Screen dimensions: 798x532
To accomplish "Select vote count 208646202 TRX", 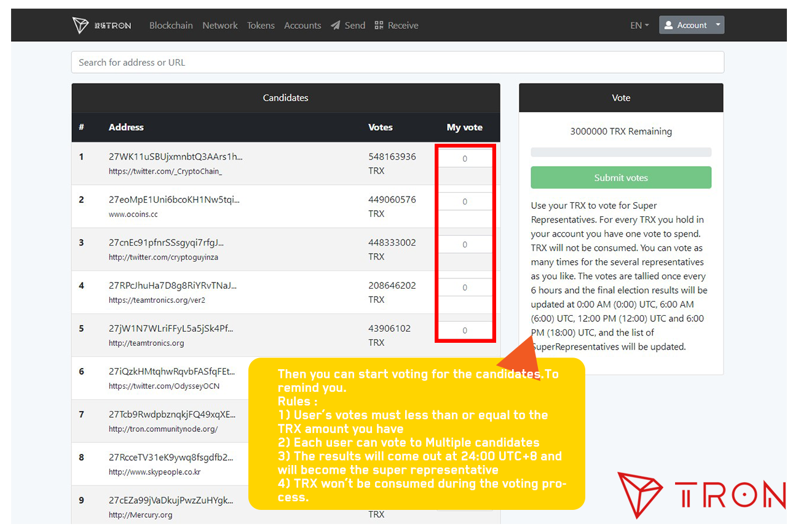I will point(392,292).
